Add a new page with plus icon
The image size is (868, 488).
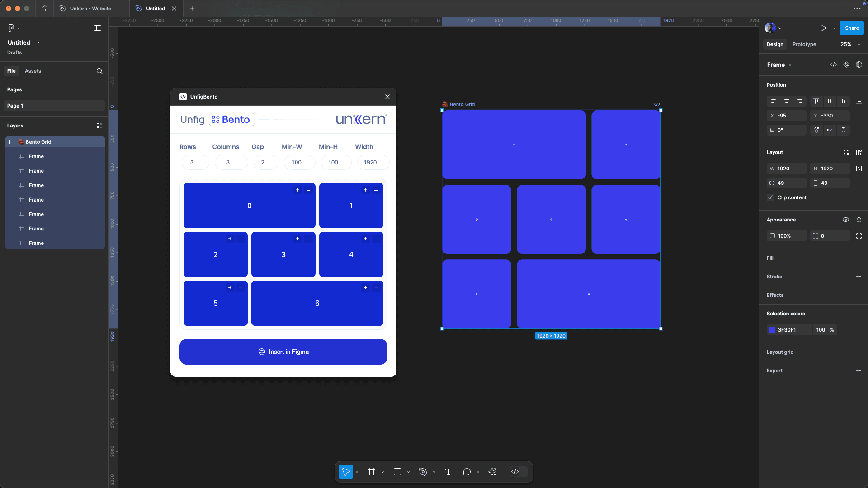tap(99, 89)
